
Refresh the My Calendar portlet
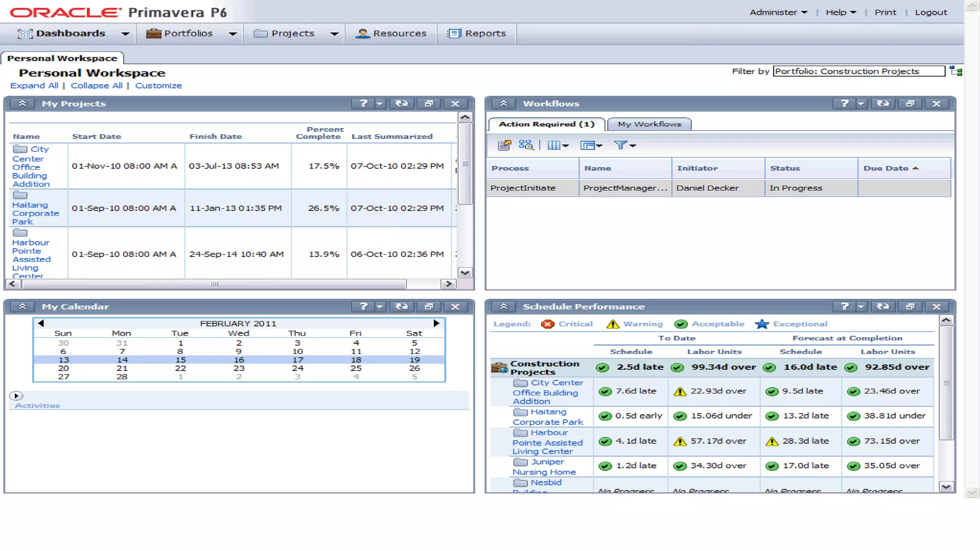[401, 307]
